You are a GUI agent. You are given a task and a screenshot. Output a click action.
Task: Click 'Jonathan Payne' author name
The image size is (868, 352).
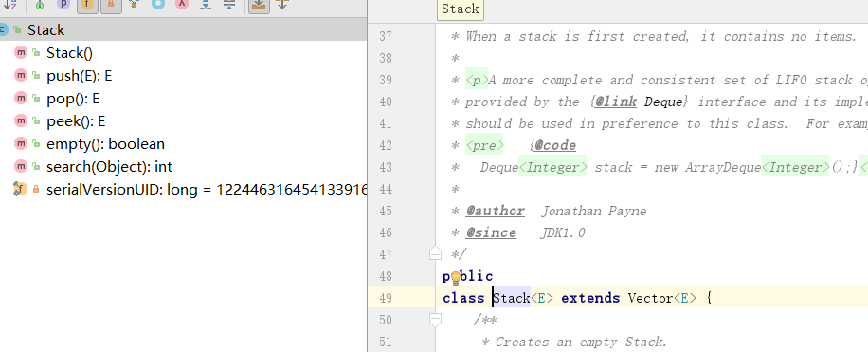[x=593, y=212]
